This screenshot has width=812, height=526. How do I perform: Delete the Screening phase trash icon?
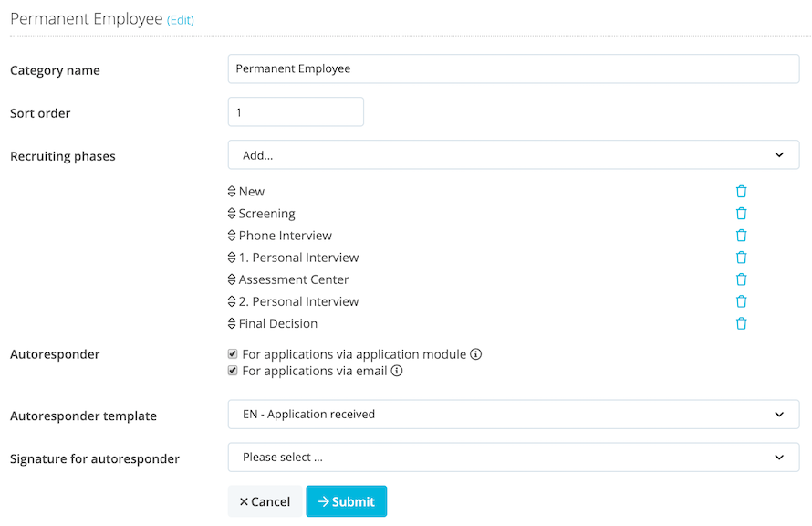pyautogui.click(x=741, y=214)
